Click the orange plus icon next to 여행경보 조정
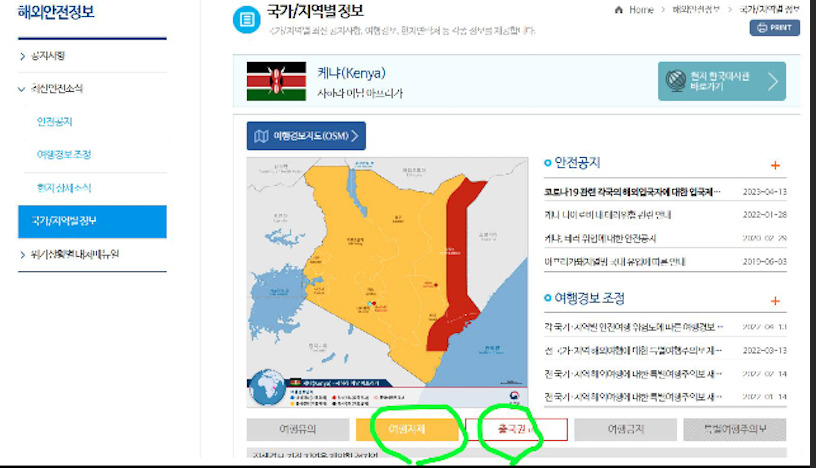 tap(775, 301)
